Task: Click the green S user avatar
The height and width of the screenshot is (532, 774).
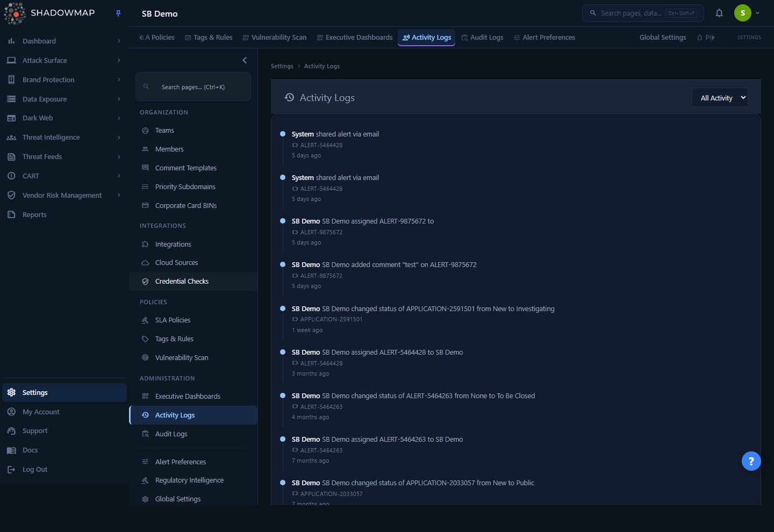Action: (743, 13)
